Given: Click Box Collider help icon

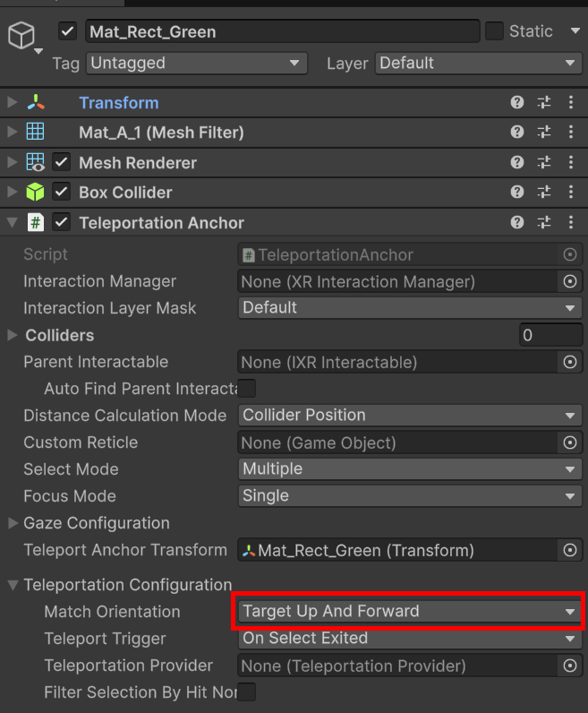Looking at the screenshot, I should [x=517, y=193].
